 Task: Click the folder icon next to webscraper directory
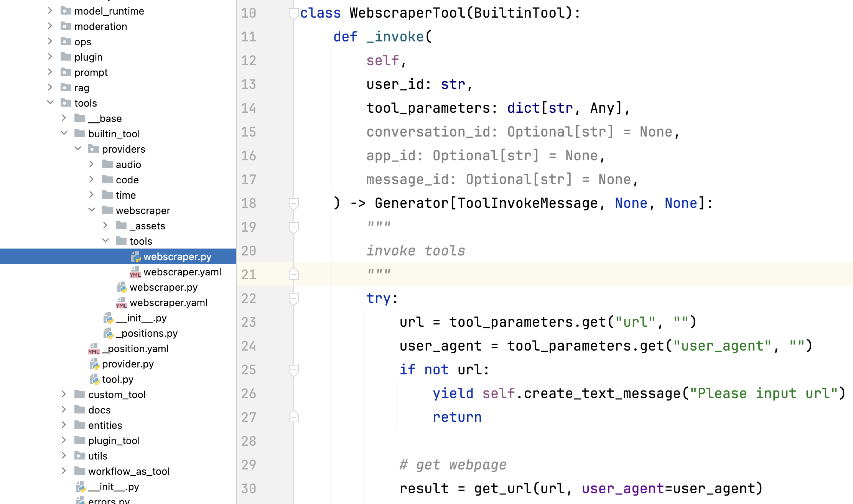(107, 211)
